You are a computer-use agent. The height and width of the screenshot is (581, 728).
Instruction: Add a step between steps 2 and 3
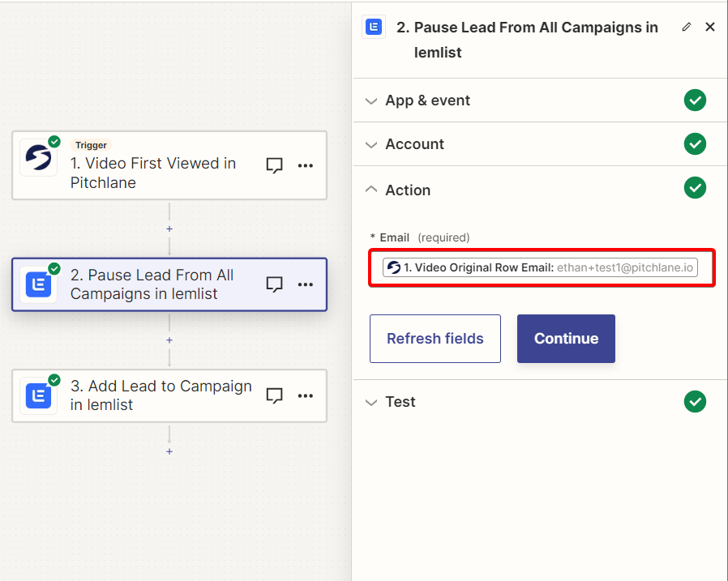(x=169, y=340)
